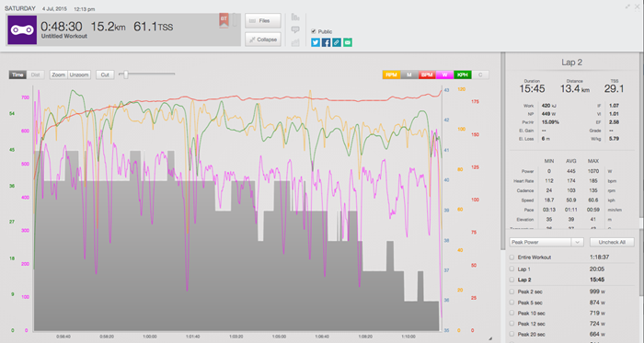644x343 pixels.
Task: Check the Lap 2 checkbox
Action: pyautogui.click(x=512, y=280)
